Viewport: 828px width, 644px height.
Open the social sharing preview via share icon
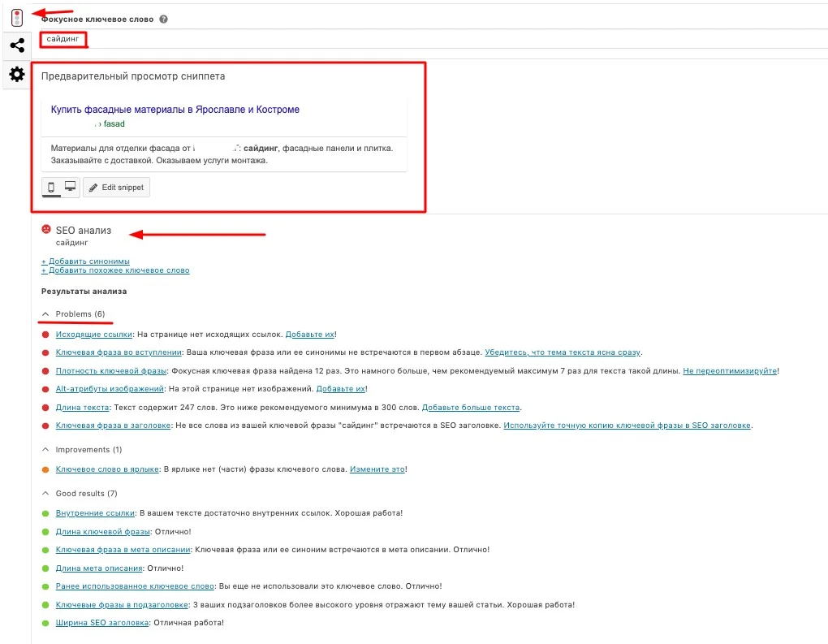(x=16, y=45)
